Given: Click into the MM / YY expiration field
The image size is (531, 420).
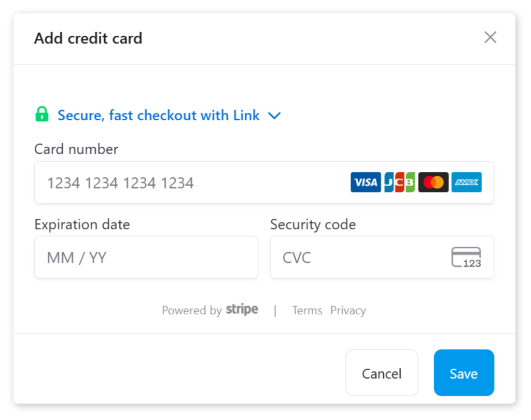Looking at the screenshot, I should (146, 257).
